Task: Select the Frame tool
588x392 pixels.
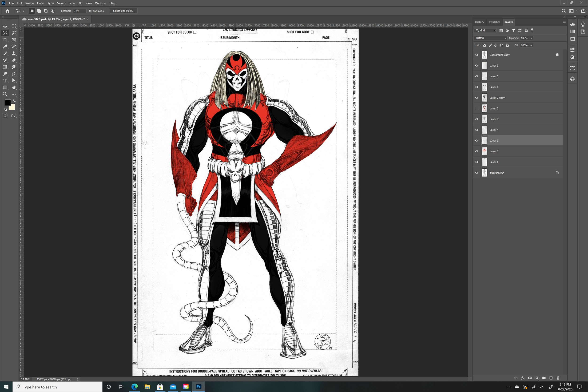Action: (x=14, y=40)
